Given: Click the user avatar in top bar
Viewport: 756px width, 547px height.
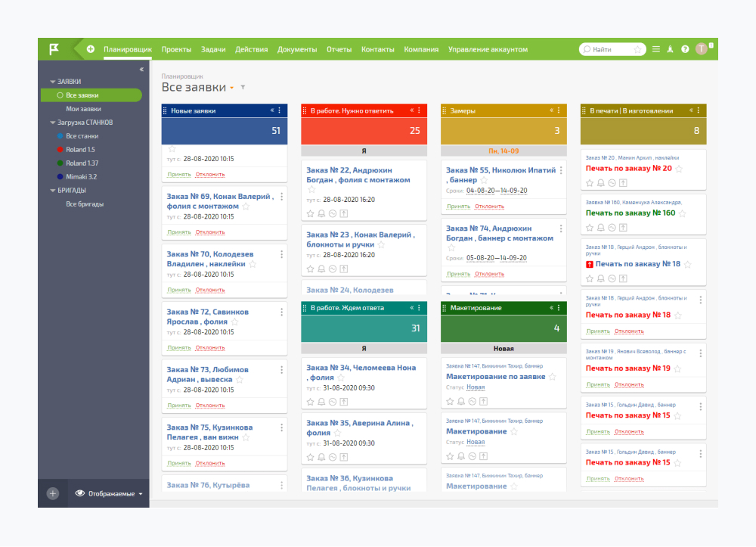Looking at the screenshot, I should tap(702, 49).
